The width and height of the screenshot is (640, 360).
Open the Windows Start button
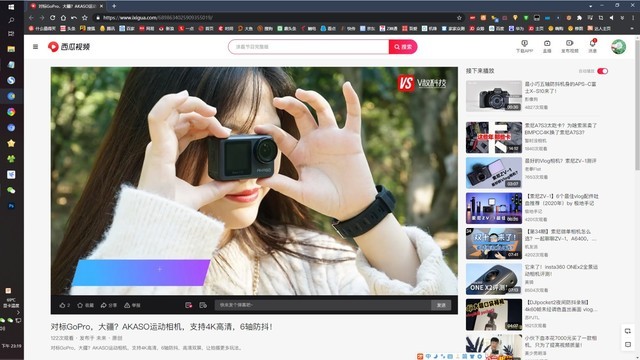[11, 7]
